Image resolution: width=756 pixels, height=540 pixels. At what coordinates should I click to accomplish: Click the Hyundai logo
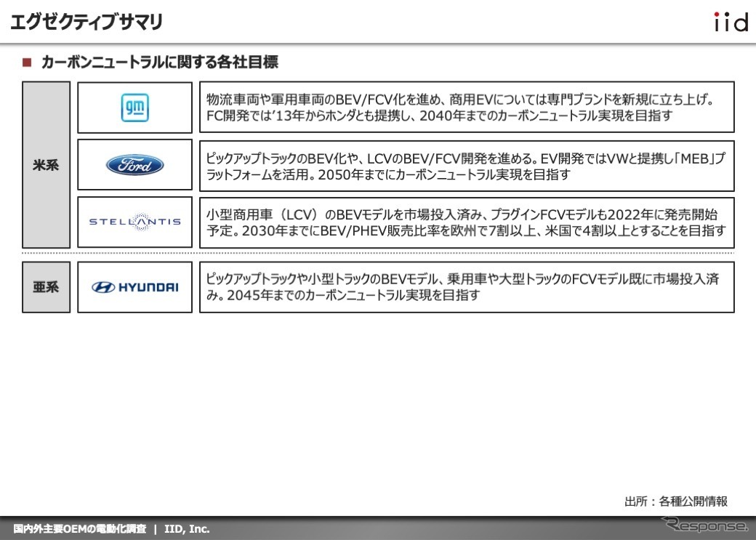point(134,287)
